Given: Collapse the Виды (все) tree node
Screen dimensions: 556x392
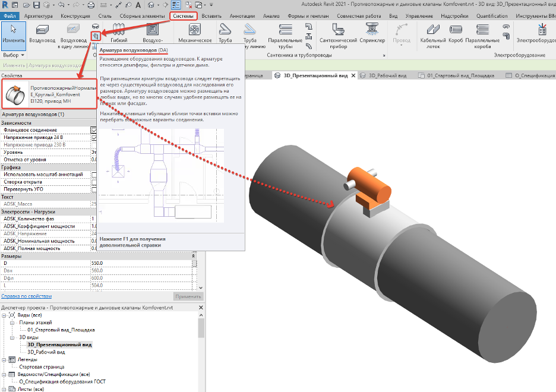Looking at the screenshot, I should click(x=4, y=315).
